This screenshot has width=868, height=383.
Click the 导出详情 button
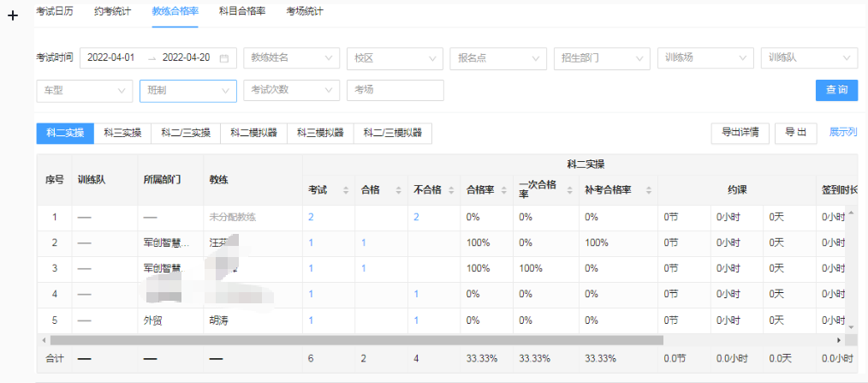tap(740, 133)
